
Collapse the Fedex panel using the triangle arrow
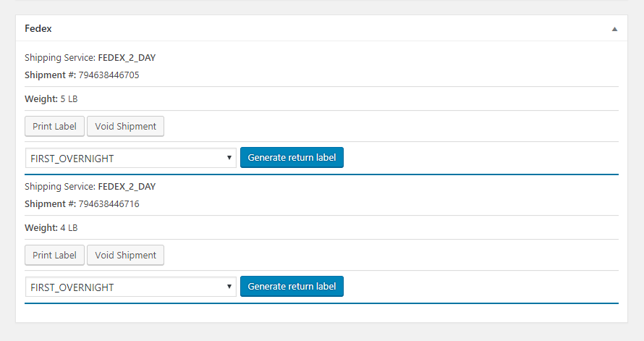coord(614,29)
